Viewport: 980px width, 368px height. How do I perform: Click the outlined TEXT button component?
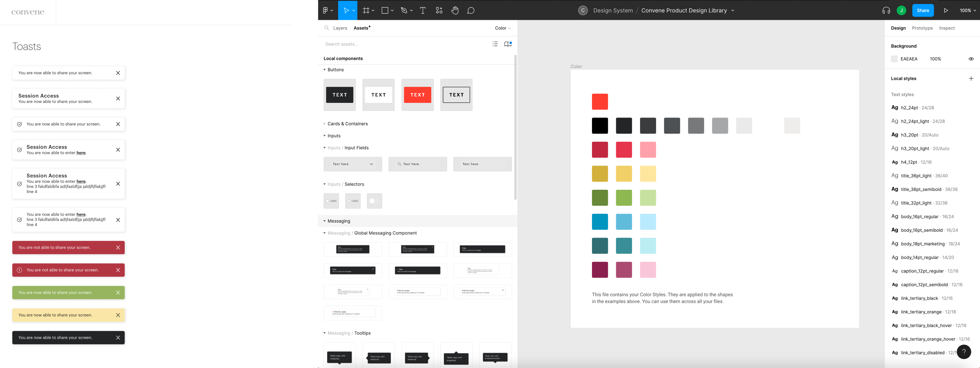pyautogui.click(x=456, y=95)
